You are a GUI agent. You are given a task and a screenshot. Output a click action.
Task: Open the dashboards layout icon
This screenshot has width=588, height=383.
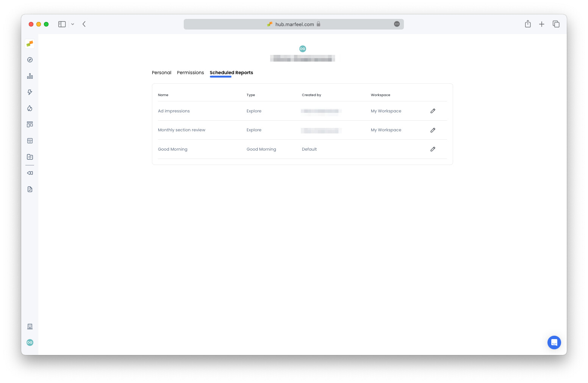click(x=30, y=124)
